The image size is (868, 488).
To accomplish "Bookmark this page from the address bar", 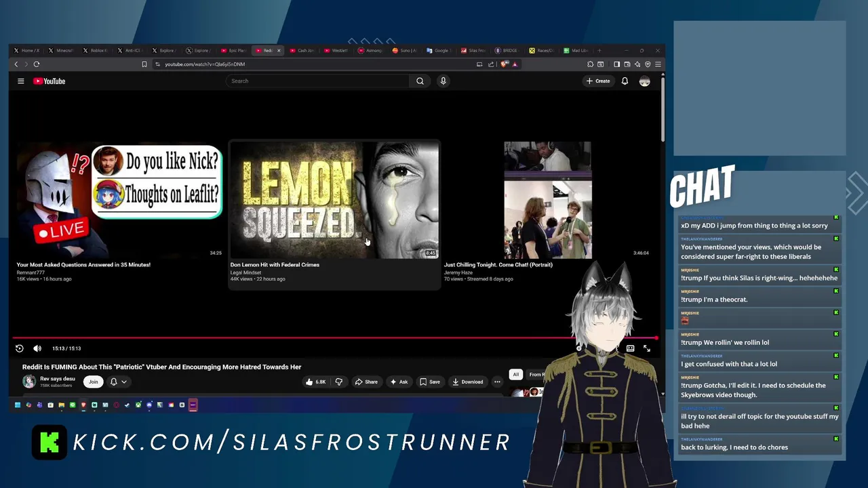I will [x=144, y=64].
